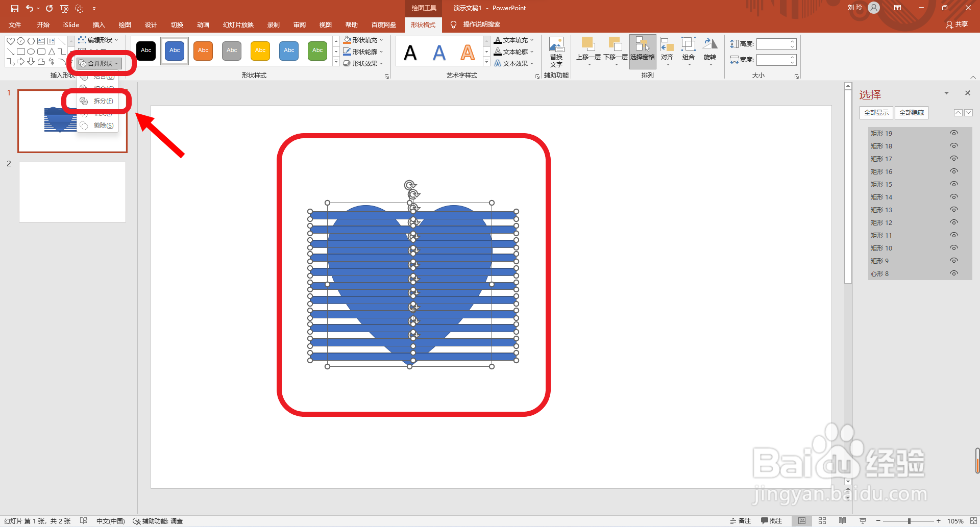Image resolution: width=980 pixels, height=527 pixels.
Task: Pick the rectangle shape in shapes gallery
Action: [21, 52]
